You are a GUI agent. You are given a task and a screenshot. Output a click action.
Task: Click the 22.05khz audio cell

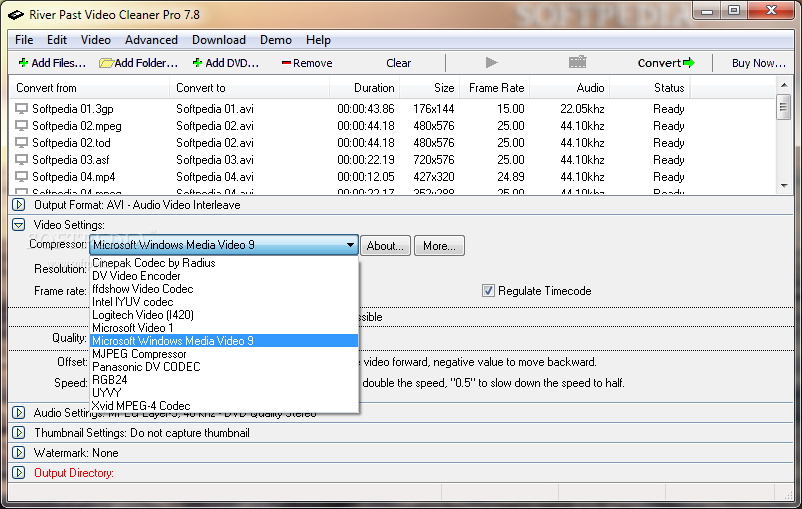(x=582, y=109)
